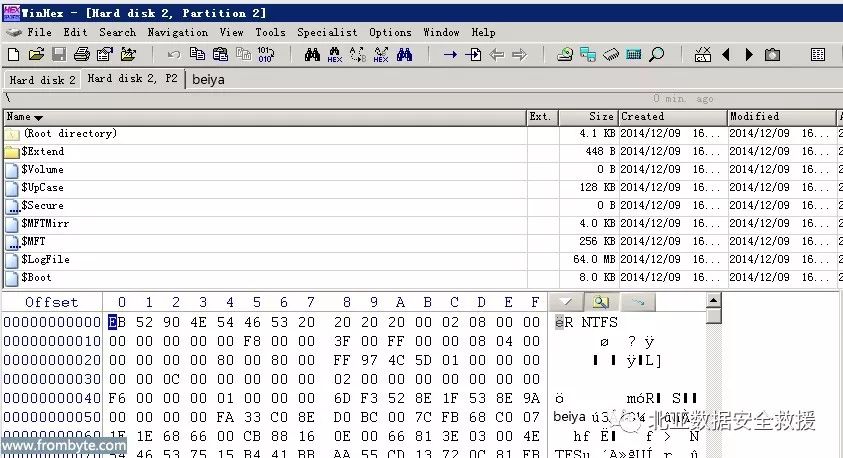
Task: Click the magnifier button above text column
Action: [x=601, y=302]
